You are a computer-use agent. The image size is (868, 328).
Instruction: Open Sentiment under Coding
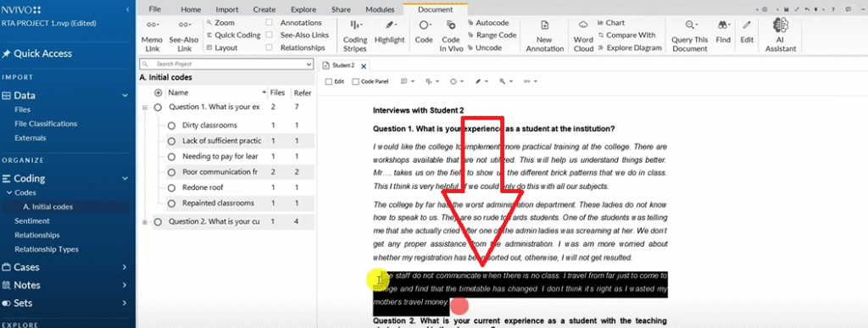pyautogui.click(x=32, y=220)
